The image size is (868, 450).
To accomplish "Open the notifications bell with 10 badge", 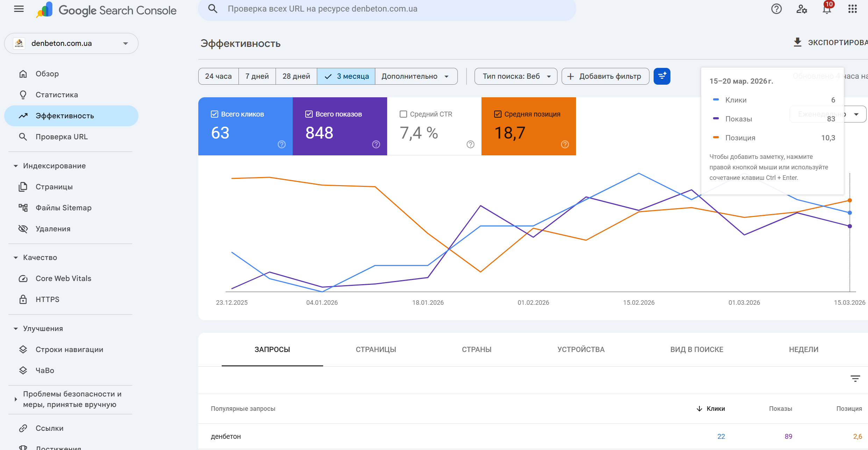I will point(827,8).
